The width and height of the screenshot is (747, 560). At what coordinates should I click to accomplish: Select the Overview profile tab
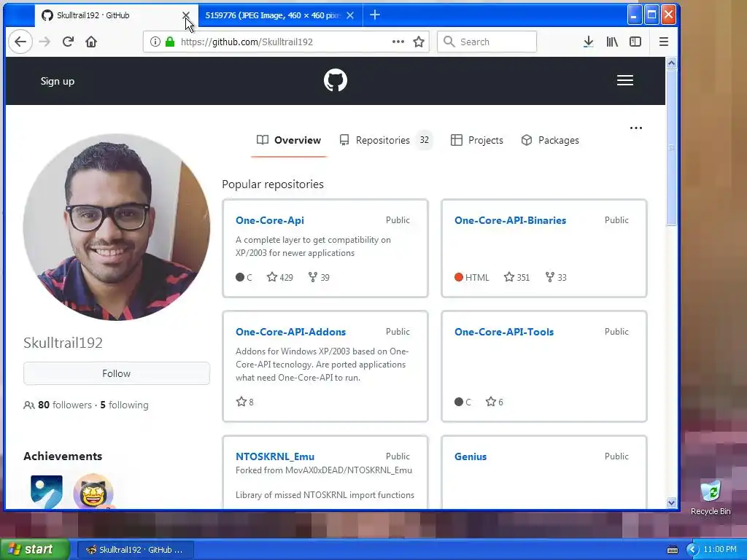(289, 140)
